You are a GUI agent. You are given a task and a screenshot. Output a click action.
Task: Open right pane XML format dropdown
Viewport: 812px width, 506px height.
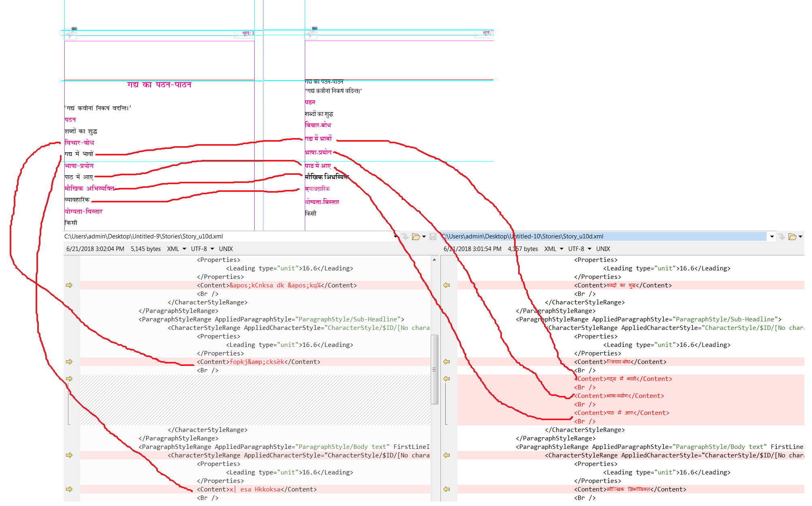(x=561, y=249)
